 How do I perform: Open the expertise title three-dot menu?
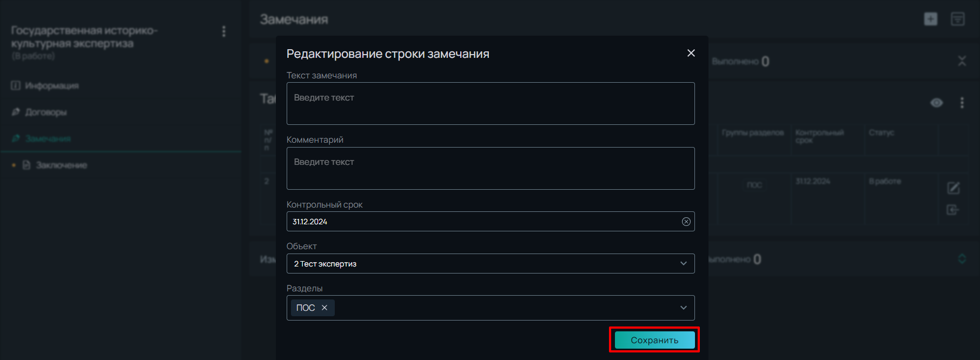pos(223,31)
